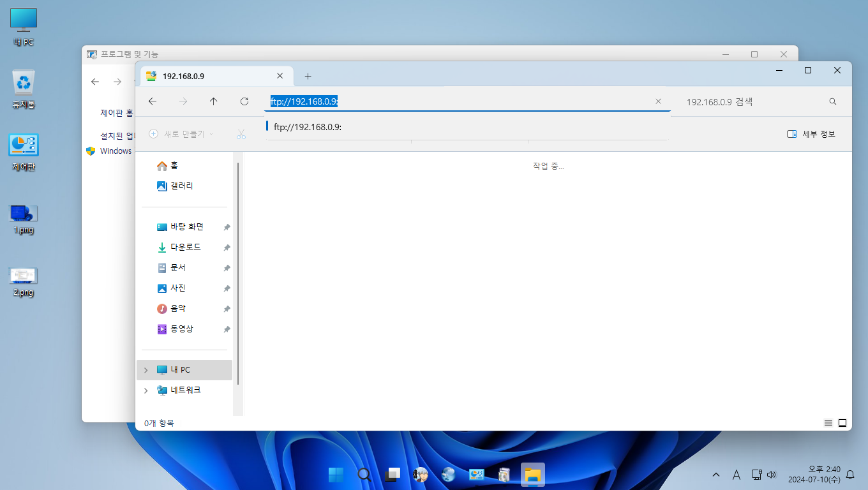
Task: Switch to details list view in status bar
Action: tap(828, 422)
